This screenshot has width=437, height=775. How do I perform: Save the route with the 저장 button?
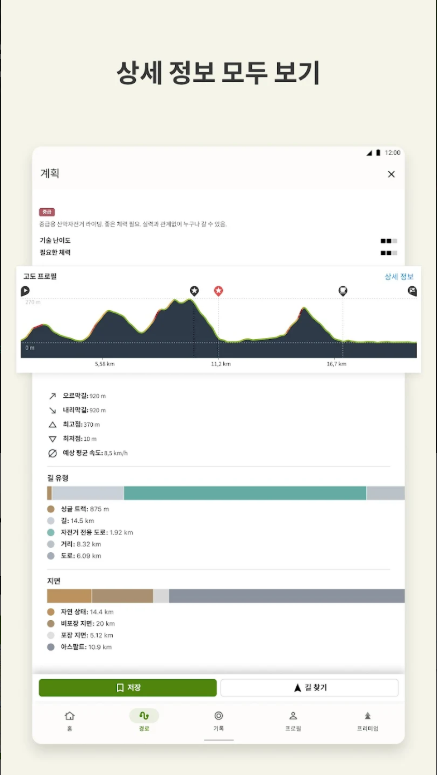(128, 688)
